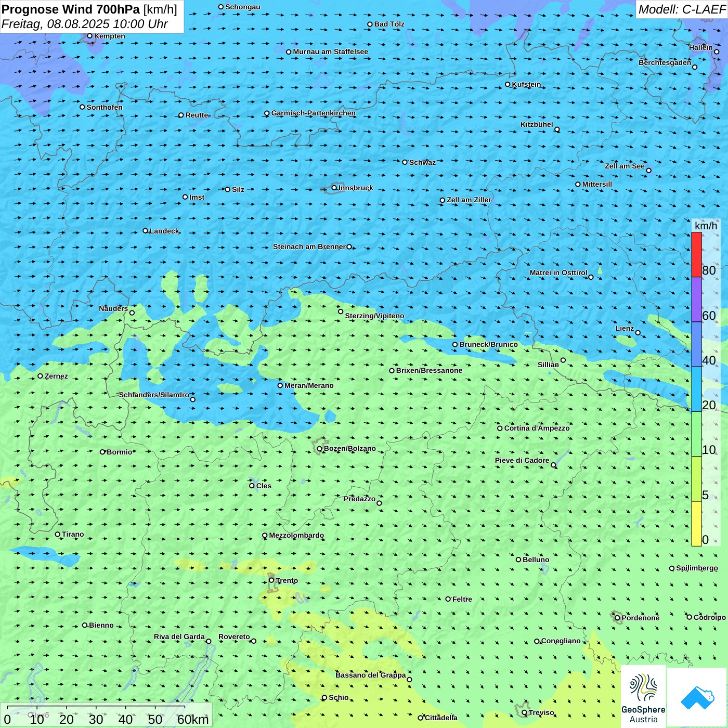The image size is (728, 728).
Task: Select the Landeck location label
Action: click(x=164, y=231)
